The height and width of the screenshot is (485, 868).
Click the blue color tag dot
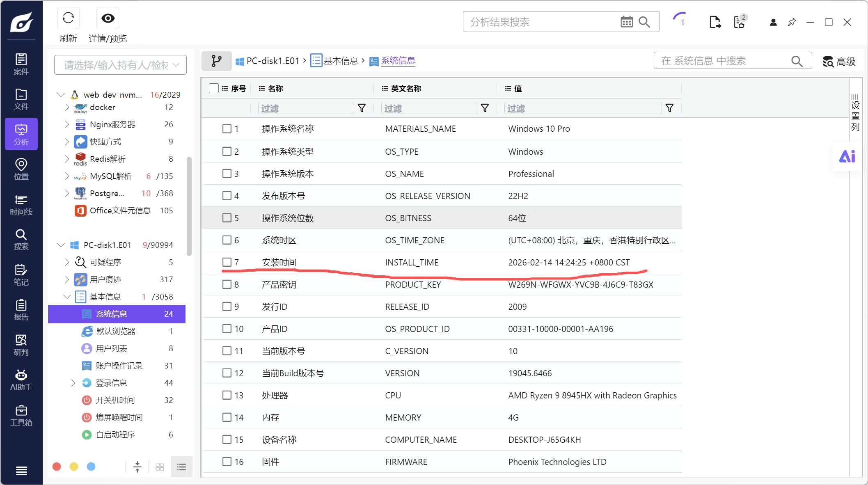point(91,467)
